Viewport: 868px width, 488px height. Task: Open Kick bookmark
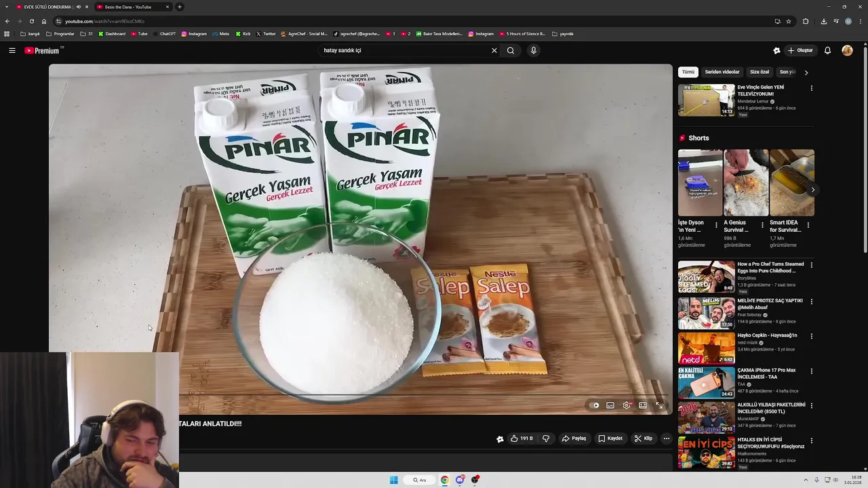coord(243,34)
